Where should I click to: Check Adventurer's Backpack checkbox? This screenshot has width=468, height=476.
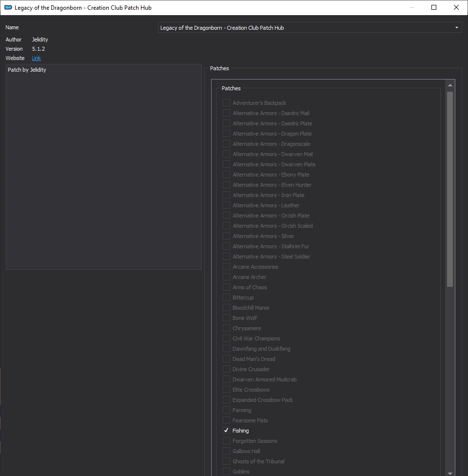226,102
